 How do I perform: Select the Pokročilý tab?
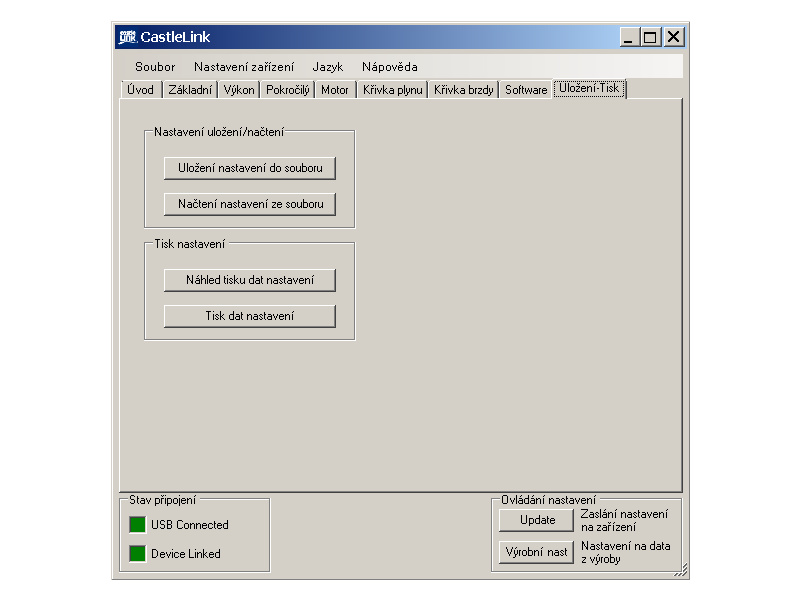click(287, 90)
